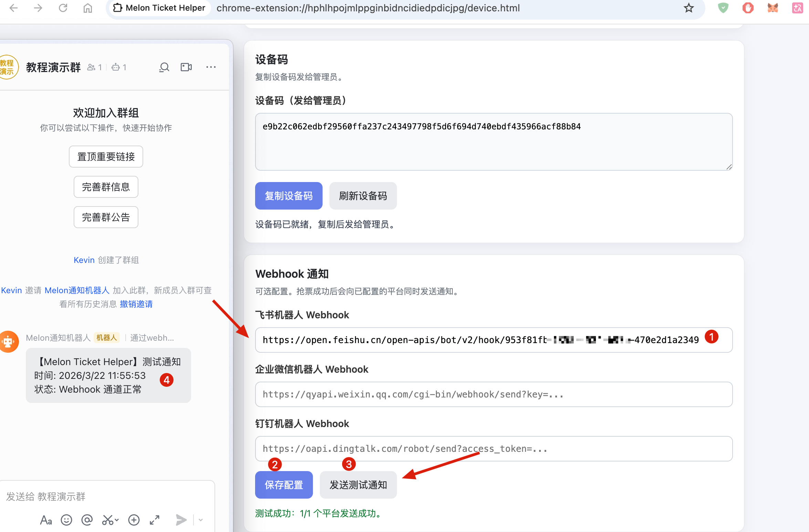The width and height of the screenshot is (809, 532).
Task: Focus the 钉钉机器人 Webhook field
Action: [494, 449]
